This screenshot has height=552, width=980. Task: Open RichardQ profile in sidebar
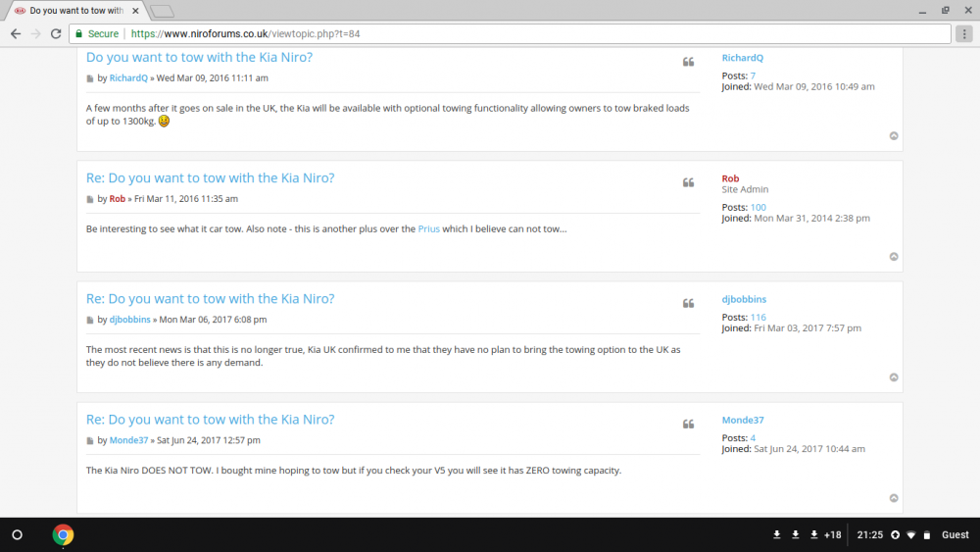(x=743, y=58)
